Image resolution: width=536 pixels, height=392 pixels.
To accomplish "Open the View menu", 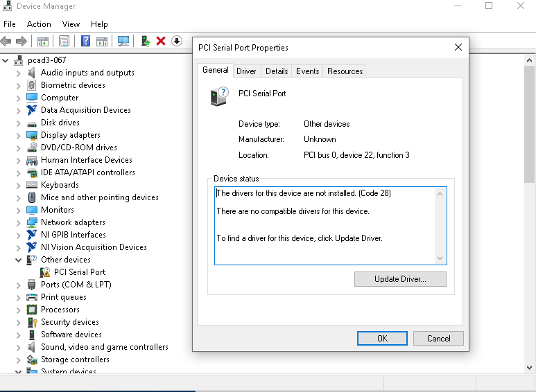I will (x=71, y=24).
